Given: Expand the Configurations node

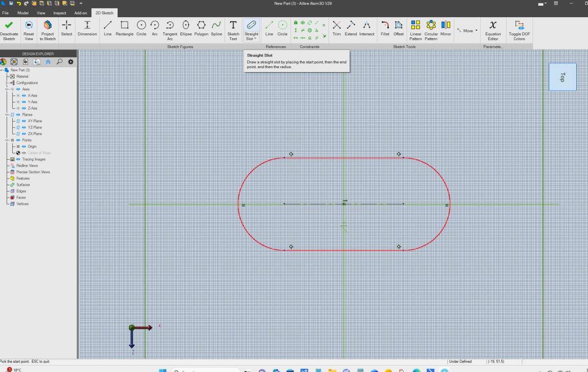Looking at the screenshot, I should click(7, 83).
